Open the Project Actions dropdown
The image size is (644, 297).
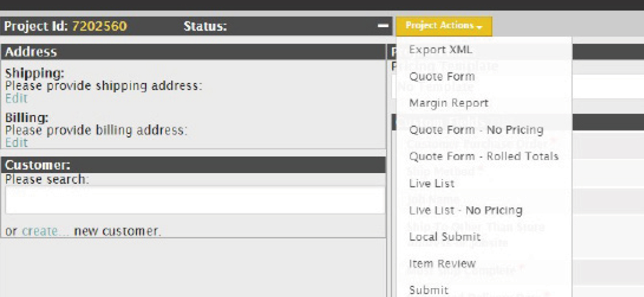pyautogui.click(x=444, y=26)
